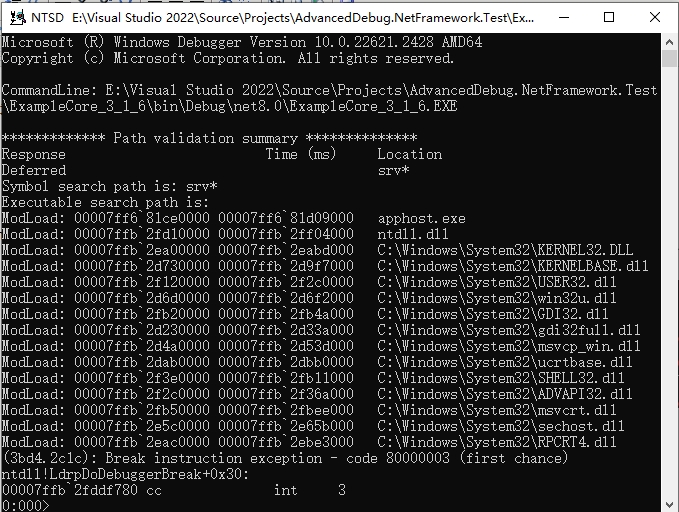This screenshot has width=679, height=512.
Task: Click the USER32.dll path text
Action: point(497,282)
